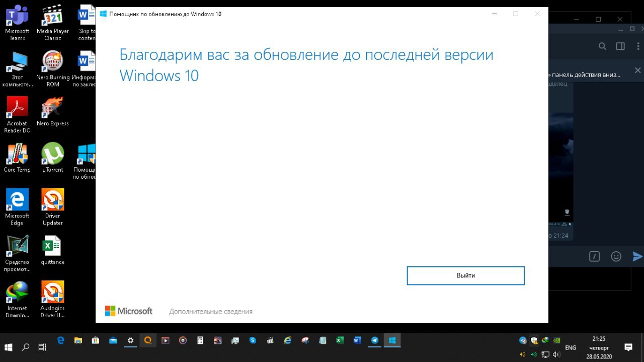The height and width of the screenshot is (362, 644).
Task: Switch to Settings gear in the taskbar
Action: pos(130,340)
